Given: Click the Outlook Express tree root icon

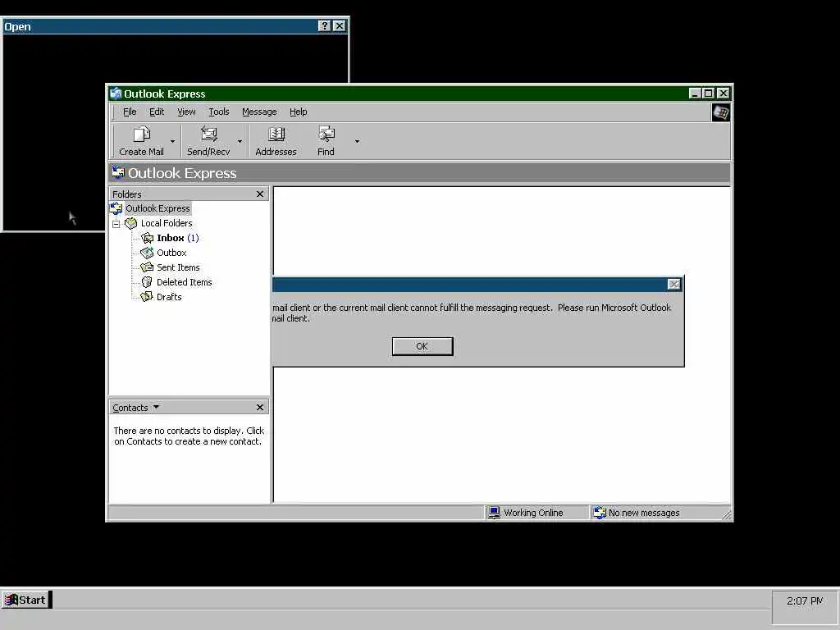Looking at the screenshot, I should click(x=116, y=208).
